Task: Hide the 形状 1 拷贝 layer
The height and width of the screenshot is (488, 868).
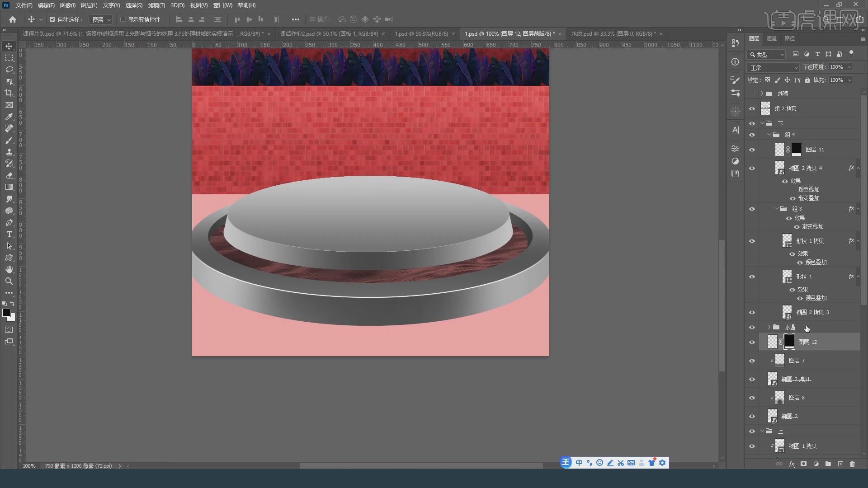Action: tap(752, 241)
